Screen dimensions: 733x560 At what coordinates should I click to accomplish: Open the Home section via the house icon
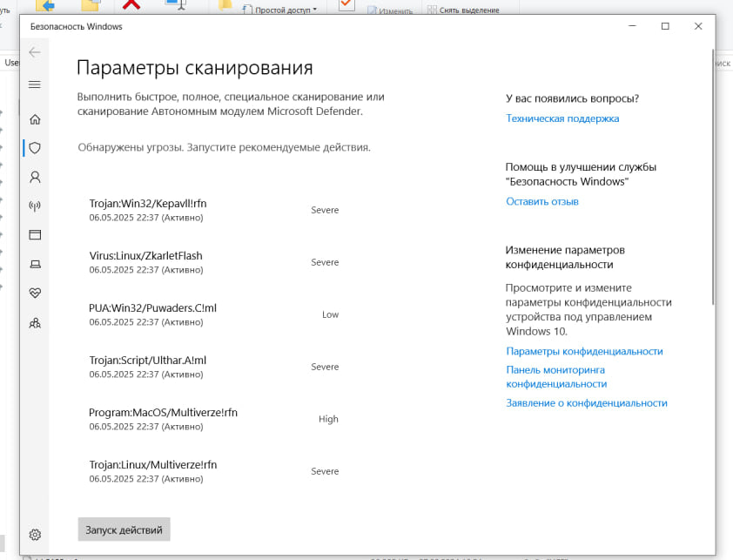[35, 119]
